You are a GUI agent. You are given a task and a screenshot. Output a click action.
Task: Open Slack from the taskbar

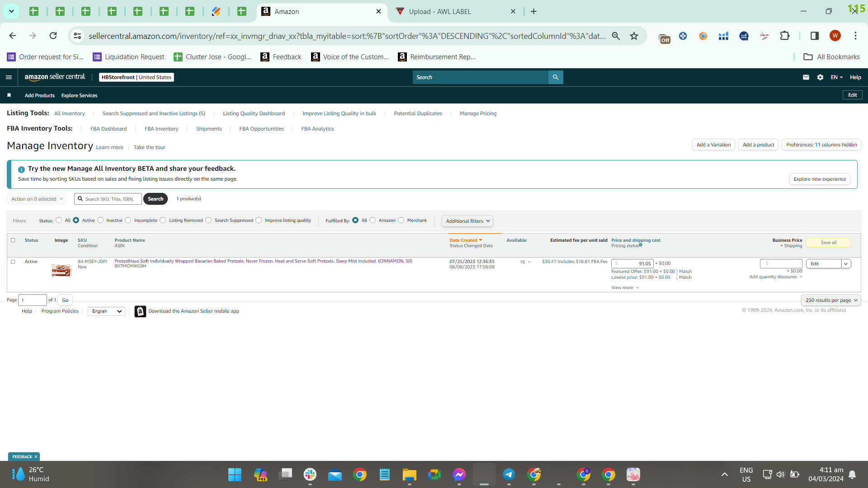coord(310,474)
